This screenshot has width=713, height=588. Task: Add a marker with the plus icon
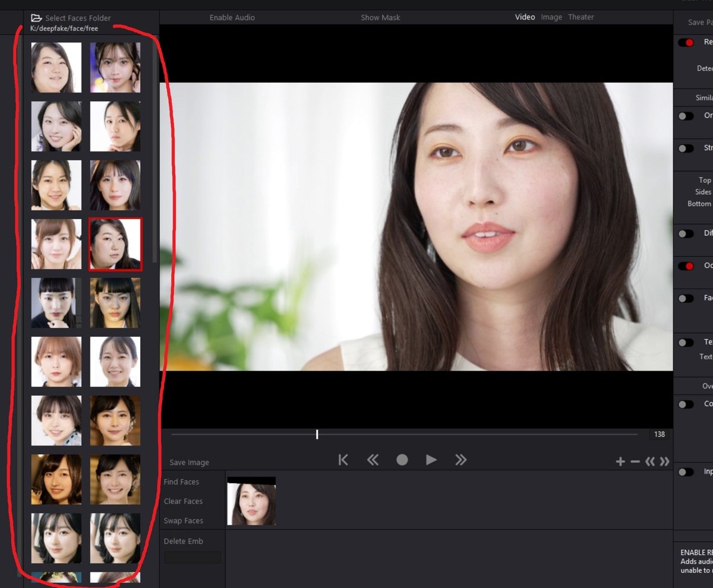620,461
